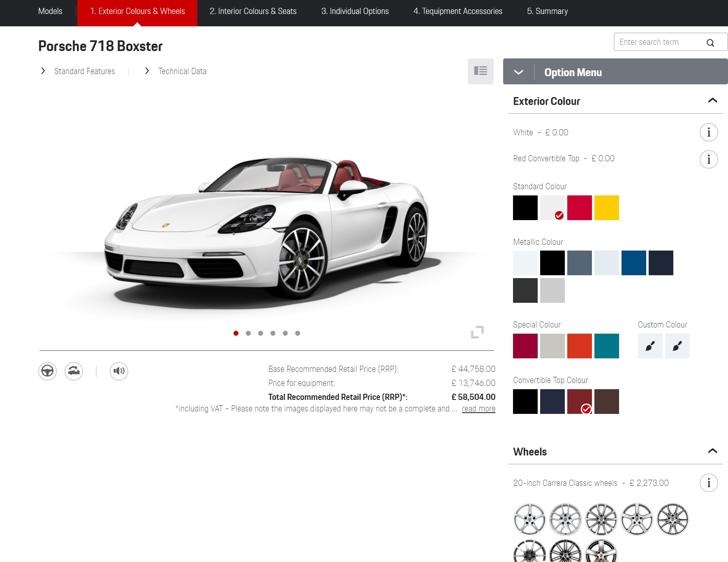Image resolution: width=728 pixels, height=562 pixels.
Task: Collapse the Exterior Colour section
Action: tap(712, 100)
